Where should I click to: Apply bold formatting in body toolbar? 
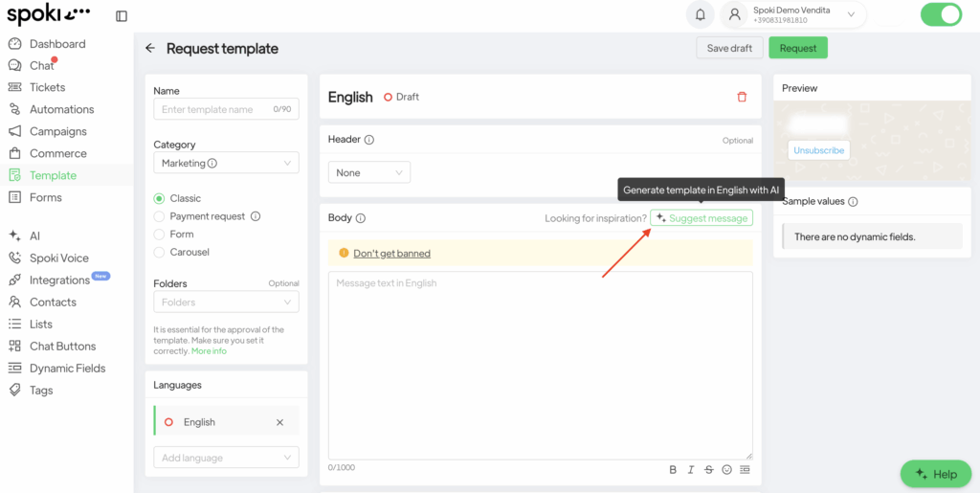(673, 469)
